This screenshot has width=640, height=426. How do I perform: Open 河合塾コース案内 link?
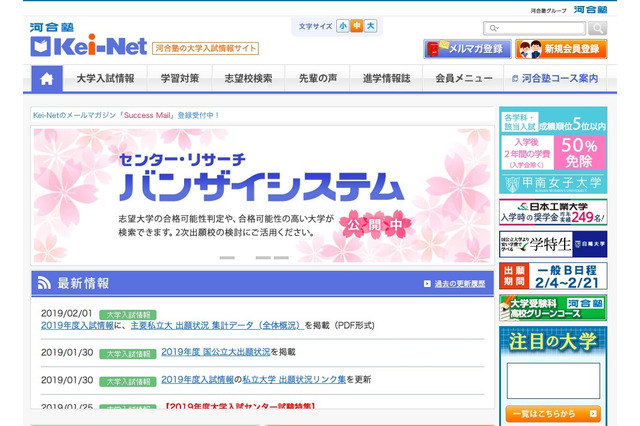[556, 78]
